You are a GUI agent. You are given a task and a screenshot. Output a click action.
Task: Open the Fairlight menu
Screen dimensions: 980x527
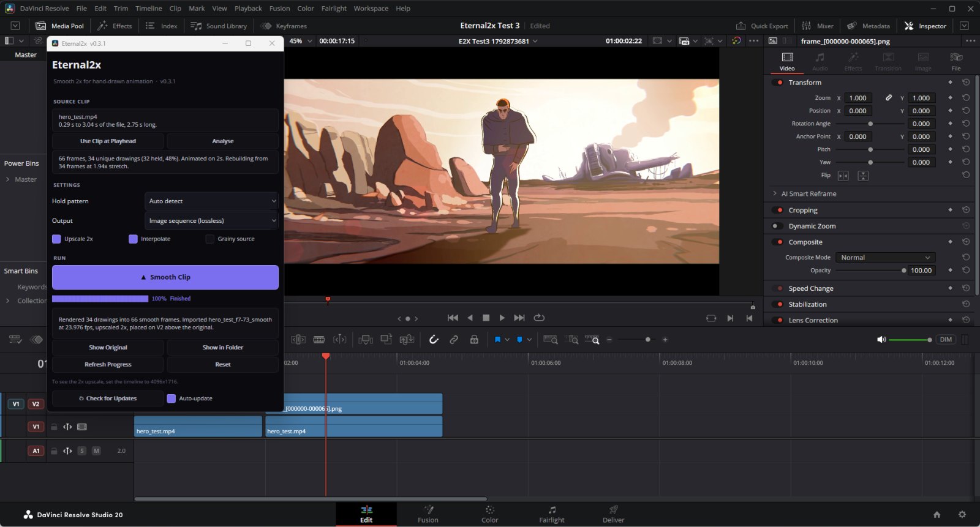334,9
